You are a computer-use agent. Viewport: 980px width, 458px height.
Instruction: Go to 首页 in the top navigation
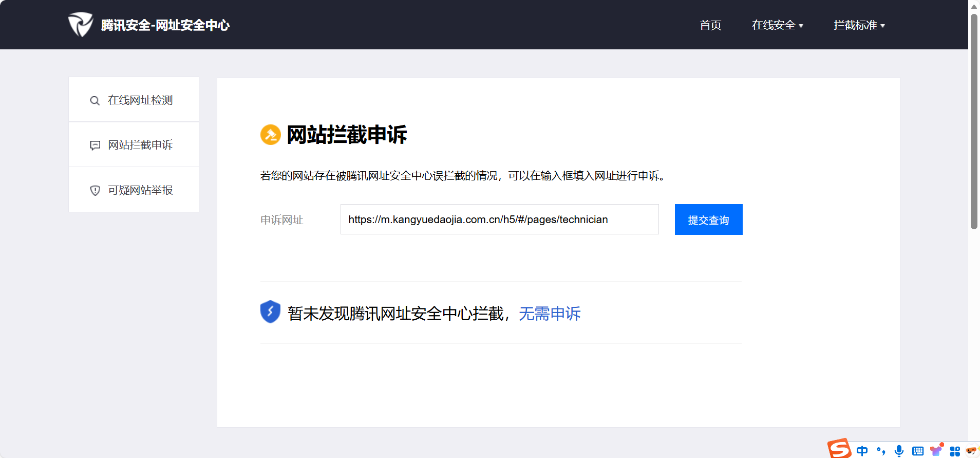(x=710, y=25)
